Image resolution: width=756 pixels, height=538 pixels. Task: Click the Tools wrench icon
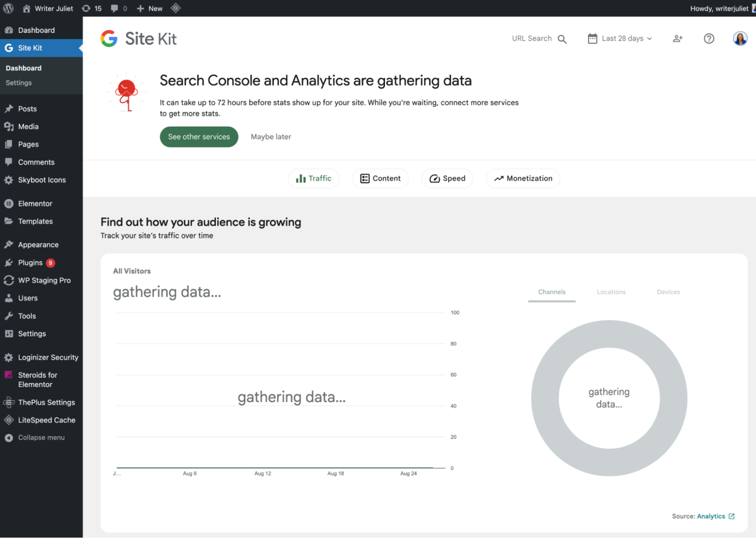[x=9, y=316]
